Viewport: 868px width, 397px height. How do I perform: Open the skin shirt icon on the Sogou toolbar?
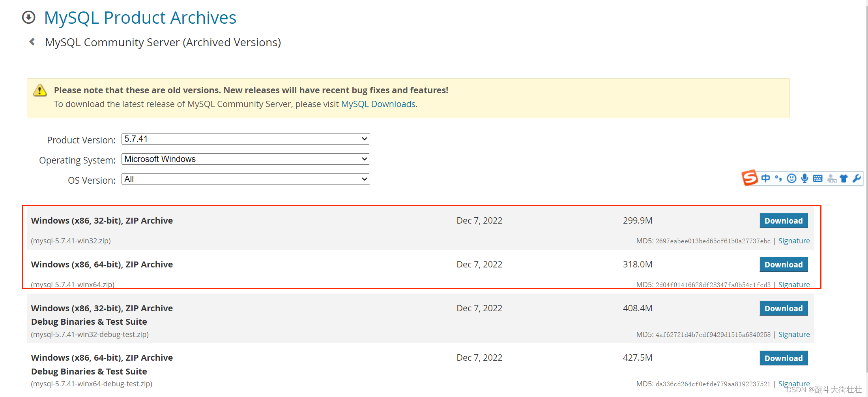pos(844,179)
